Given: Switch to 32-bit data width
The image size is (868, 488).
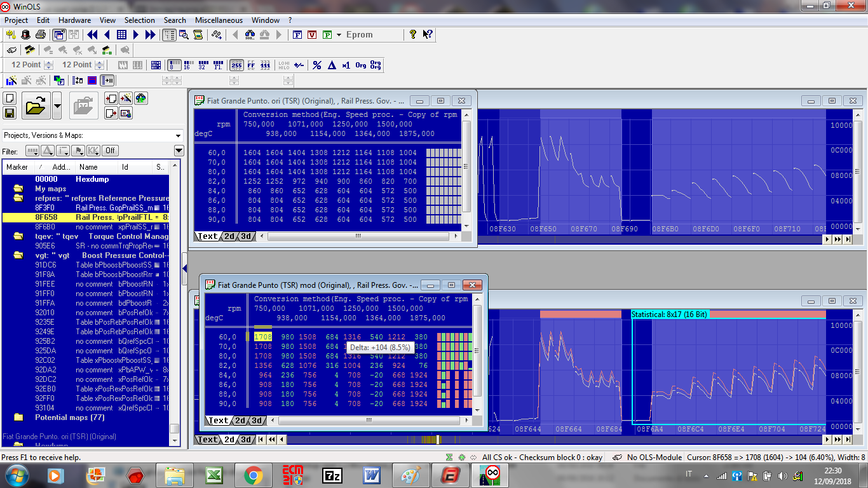Looking at the screenshot, I should [x=202, y=65].
